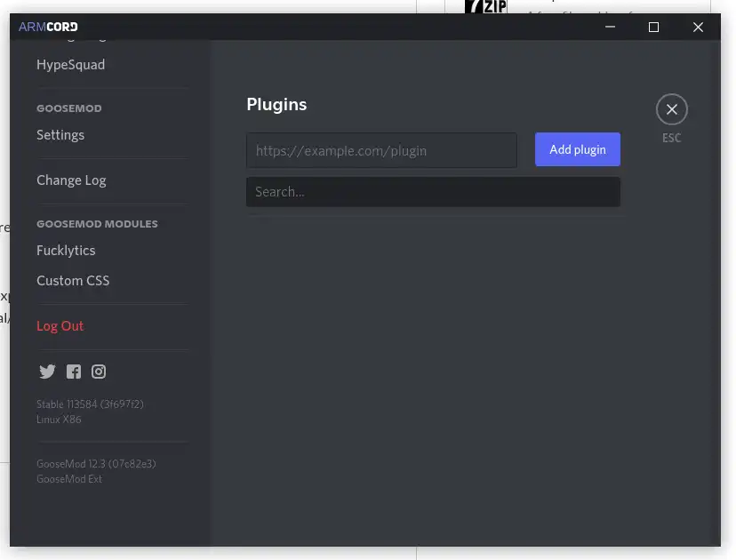
Task: Click the Stable 113584 build info text
Action: click(90, 404)
